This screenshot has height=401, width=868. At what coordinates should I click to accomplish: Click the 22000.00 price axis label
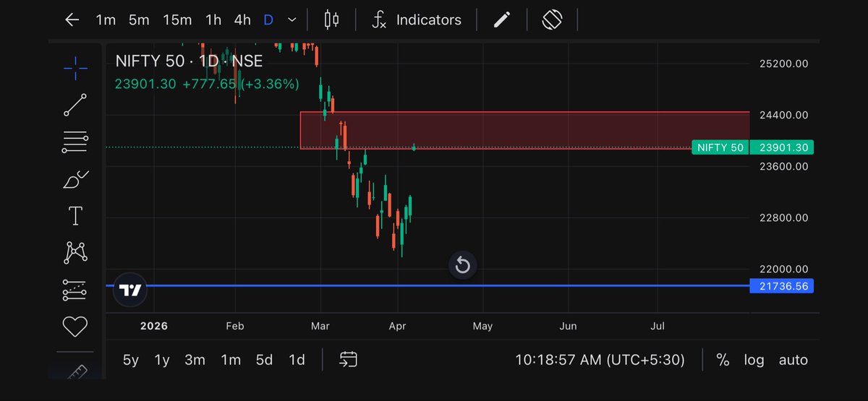783,269
